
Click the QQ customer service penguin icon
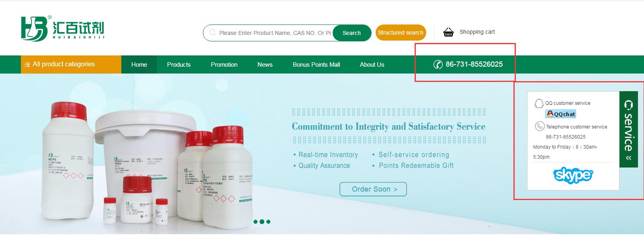pyautogui.click(x=539, y=103)
